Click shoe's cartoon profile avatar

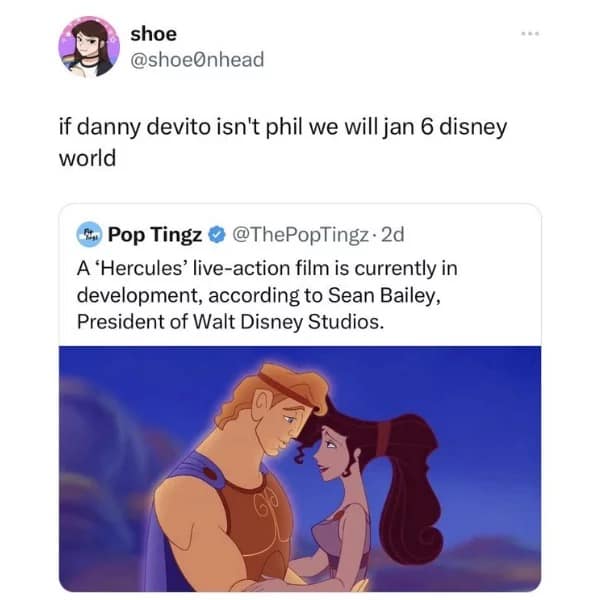tap(89, 47)
